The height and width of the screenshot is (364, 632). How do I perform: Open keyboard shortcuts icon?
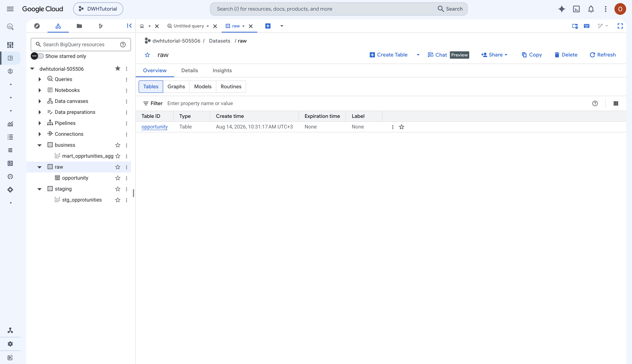coord(586,26)
